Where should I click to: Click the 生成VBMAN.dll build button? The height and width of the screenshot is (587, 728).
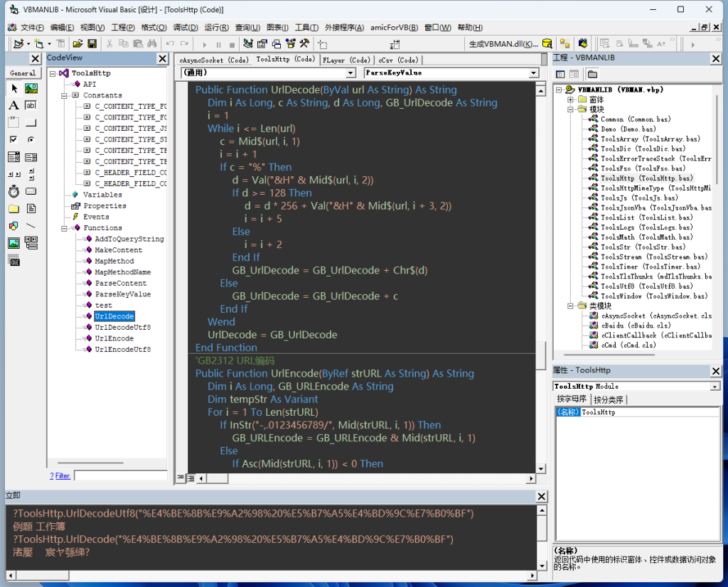[503, 44]
